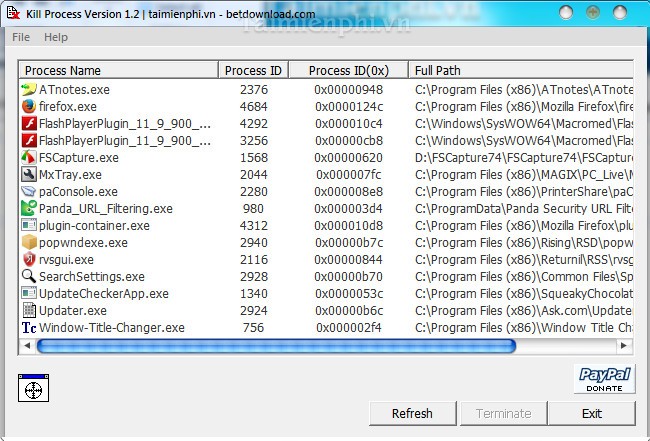
Task: Select the rvsgui.exe shield icon
Action: (29, 260)
